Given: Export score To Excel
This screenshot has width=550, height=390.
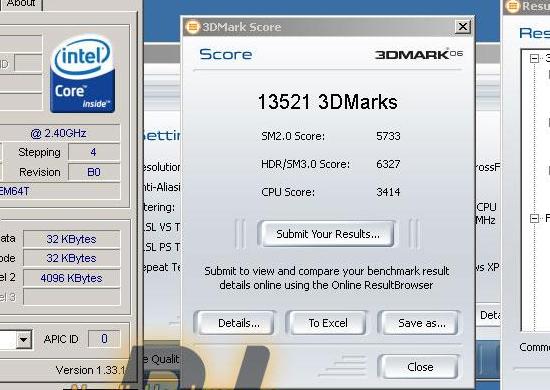Looking at the screenshot, I should tap(328, 323).
